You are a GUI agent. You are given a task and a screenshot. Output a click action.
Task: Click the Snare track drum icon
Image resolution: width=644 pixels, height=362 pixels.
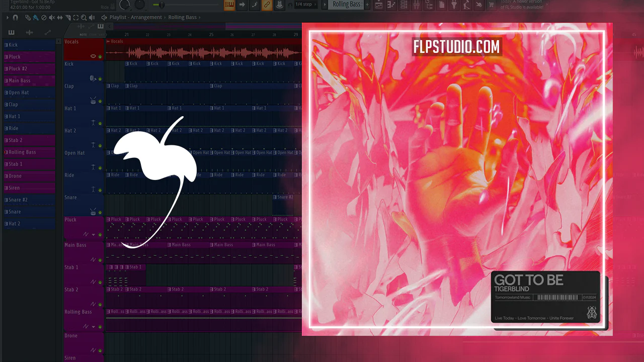pos(93,211)
